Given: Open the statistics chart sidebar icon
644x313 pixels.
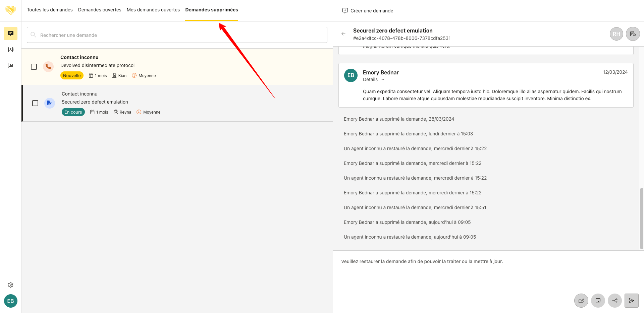Looking at the screenshot, I should [x=11, y=66].
